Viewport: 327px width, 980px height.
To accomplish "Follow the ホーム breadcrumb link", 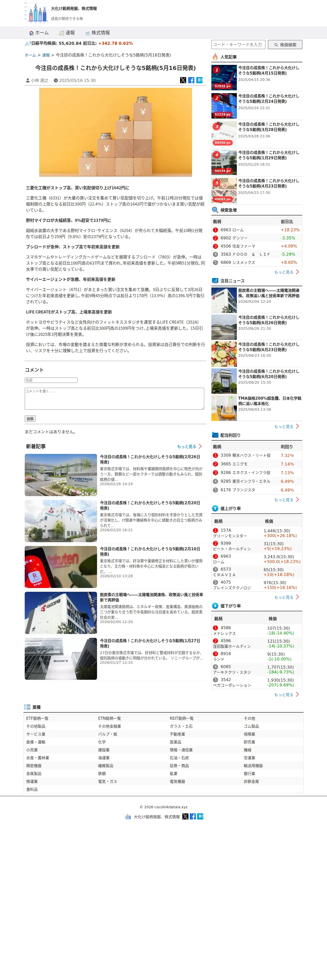I will click(31, 55).
